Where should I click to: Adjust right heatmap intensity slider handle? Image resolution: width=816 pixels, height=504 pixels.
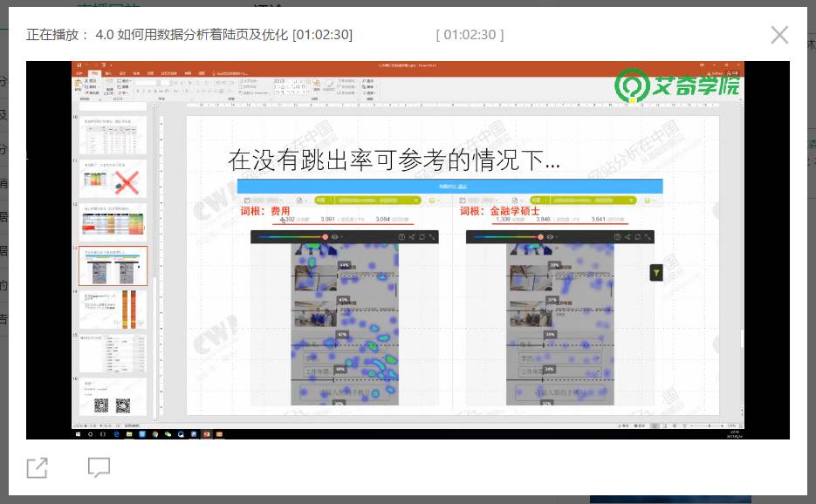pyautogui.click(x=541, y=236)
